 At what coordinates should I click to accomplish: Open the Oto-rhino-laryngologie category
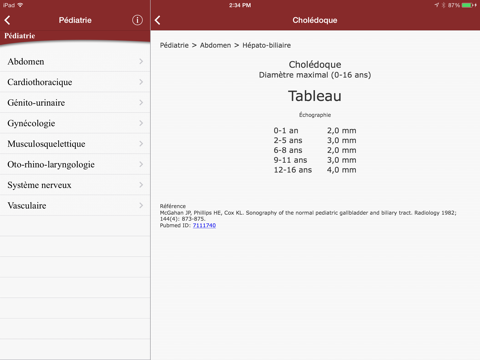75,164
